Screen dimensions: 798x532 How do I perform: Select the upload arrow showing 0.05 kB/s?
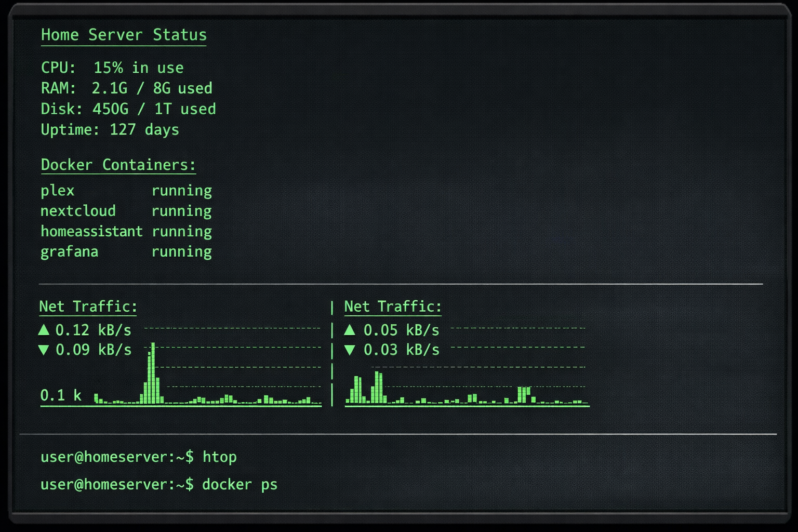(351, 329)
